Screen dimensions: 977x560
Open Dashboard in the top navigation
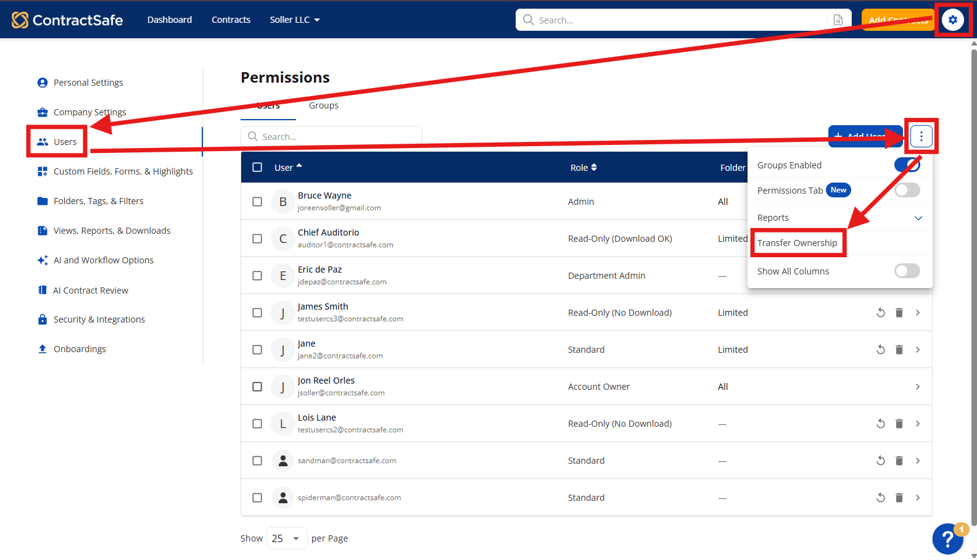[170, 20]
